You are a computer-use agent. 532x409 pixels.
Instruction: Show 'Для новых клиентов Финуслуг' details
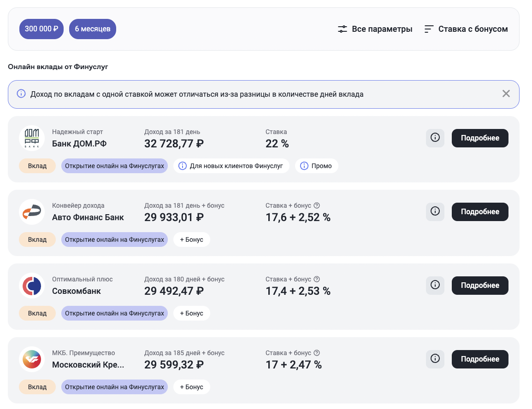[x=231, y=166]
